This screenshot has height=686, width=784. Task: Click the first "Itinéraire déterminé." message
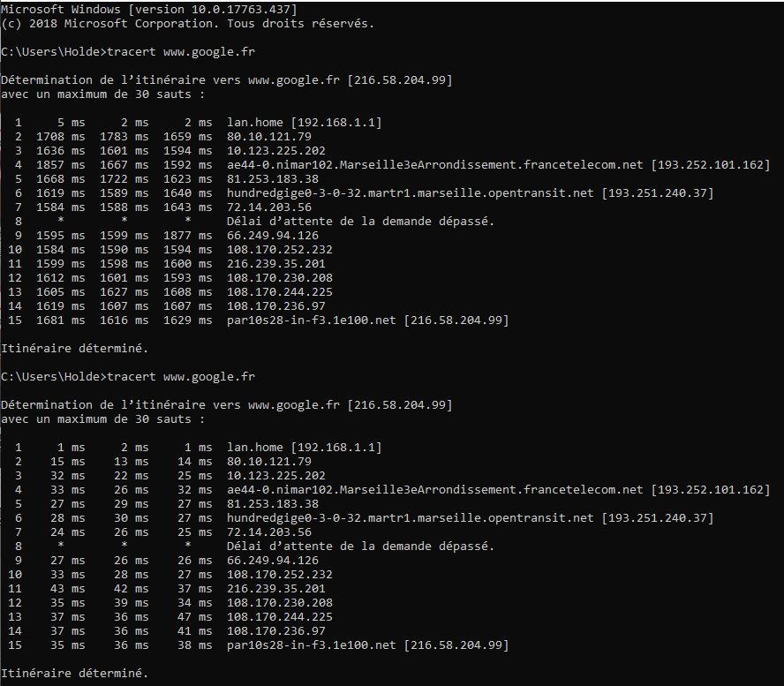coord(74,348)
